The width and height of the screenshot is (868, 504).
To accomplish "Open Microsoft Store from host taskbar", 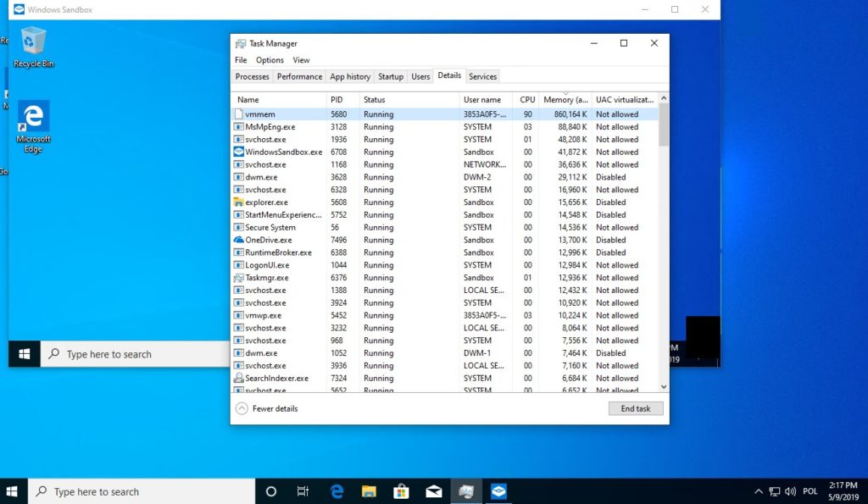I will tap(401, 491).
